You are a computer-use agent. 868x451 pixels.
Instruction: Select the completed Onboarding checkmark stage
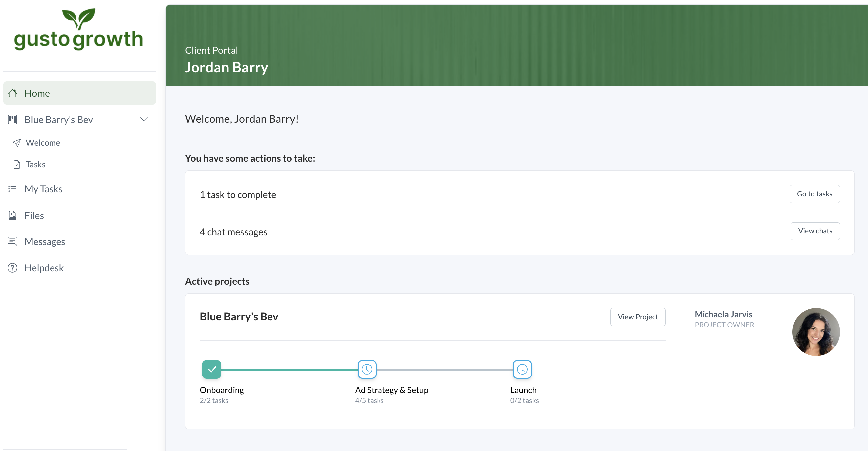click(x=212, y=369)
